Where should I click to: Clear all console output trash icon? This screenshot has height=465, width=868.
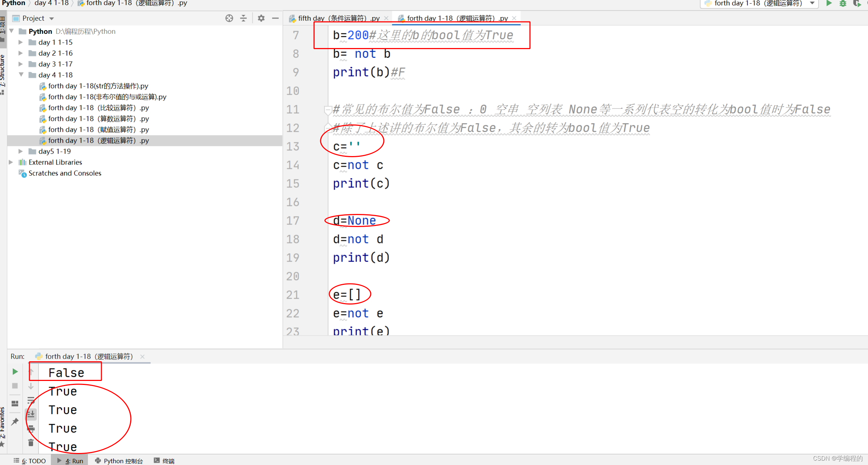[31, 443]
